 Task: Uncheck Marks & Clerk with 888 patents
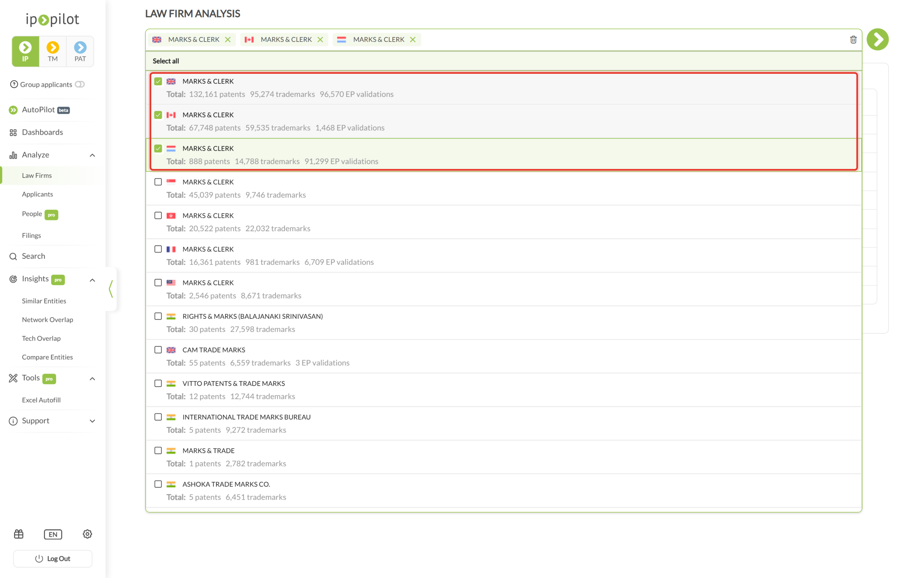[158, 149]
